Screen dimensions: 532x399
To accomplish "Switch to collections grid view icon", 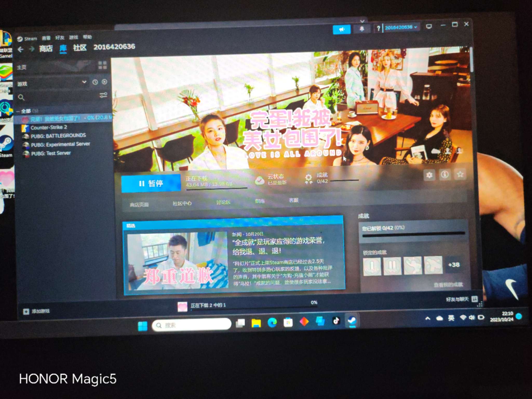I will point(103,65).
